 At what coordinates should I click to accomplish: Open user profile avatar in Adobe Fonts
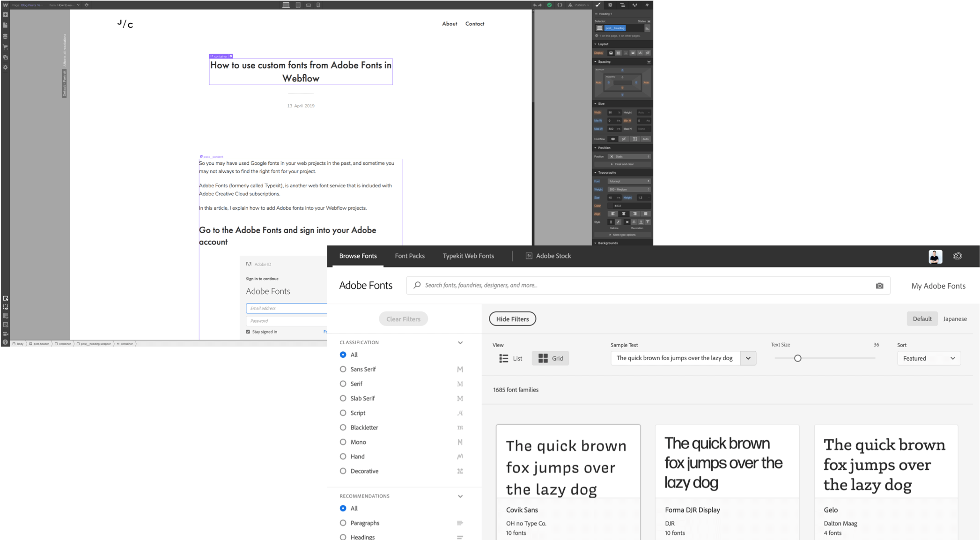tap(935, 257)
